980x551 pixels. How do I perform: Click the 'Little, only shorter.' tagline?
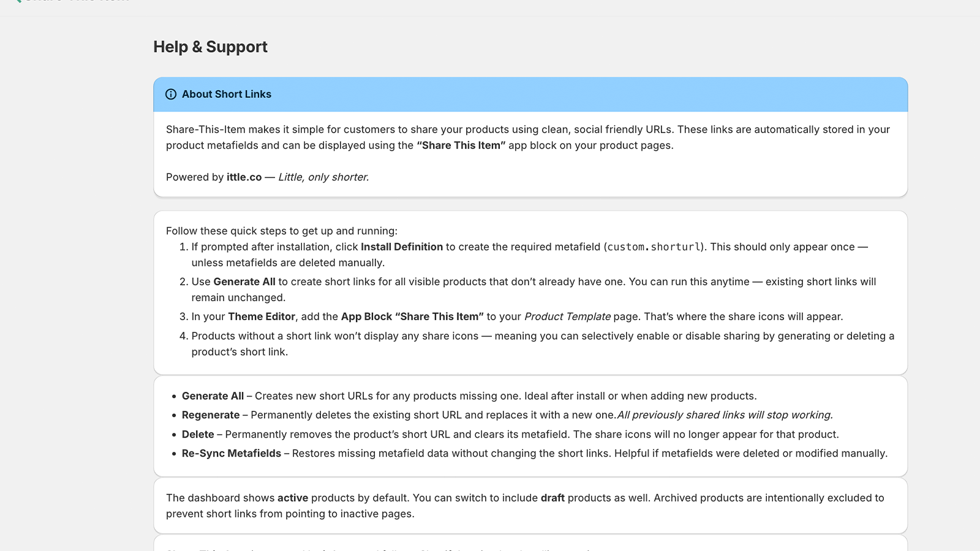(x=323, y=177)
